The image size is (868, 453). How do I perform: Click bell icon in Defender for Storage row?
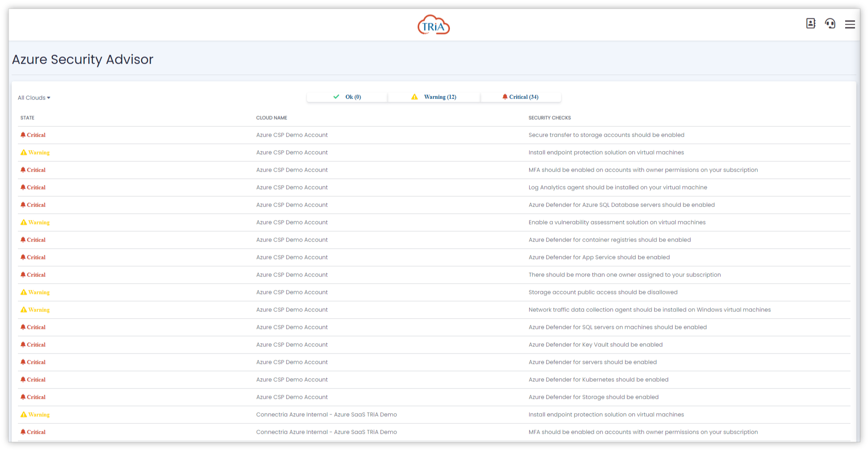coord(23,397)
